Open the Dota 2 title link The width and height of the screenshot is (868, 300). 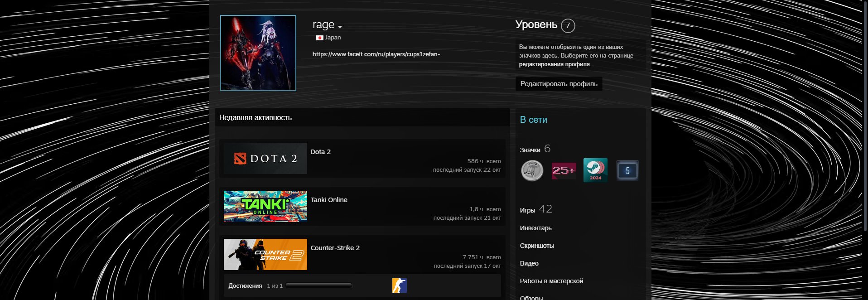pos(321,152)
